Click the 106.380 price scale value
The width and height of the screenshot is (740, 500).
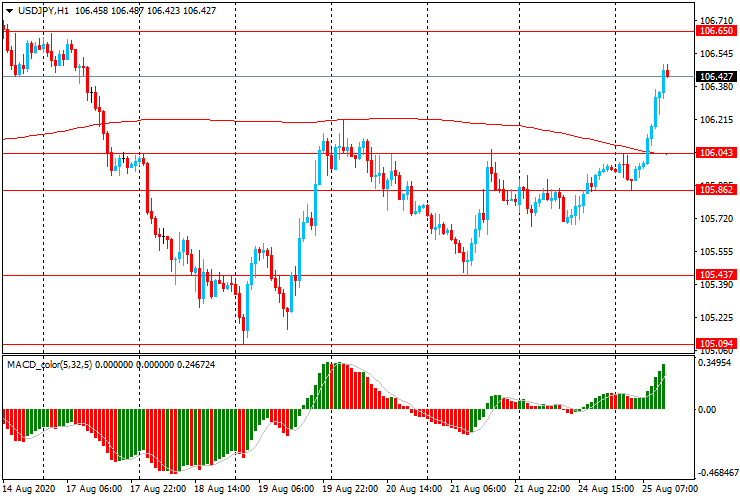click(716, 87)
